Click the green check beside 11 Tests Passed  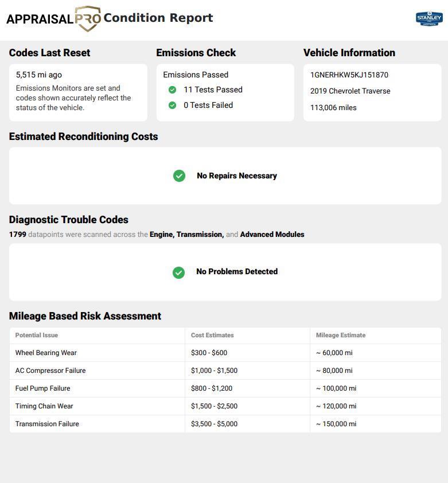coord(172,89)
